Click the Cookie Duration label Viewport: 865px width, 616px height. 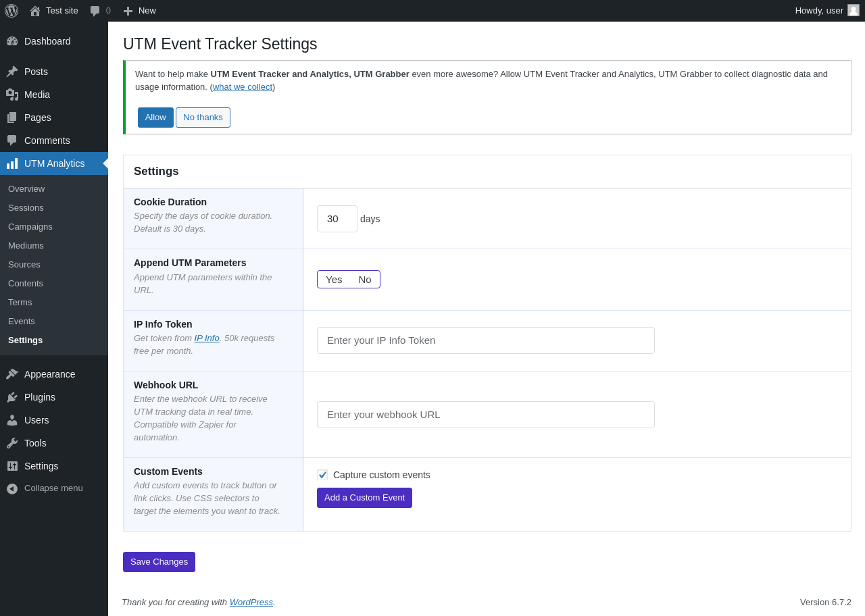point(170,202)
